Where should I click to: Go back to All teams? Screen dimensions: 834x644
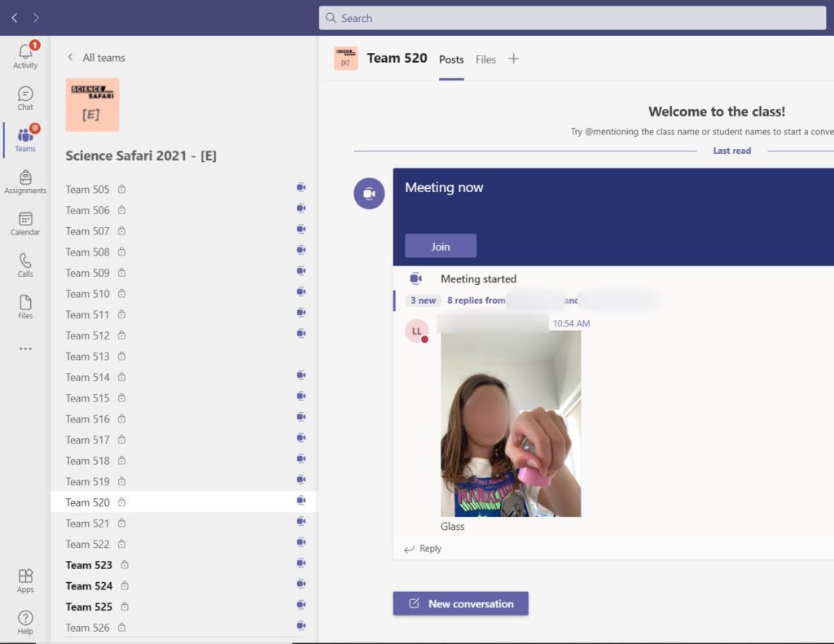96,58
